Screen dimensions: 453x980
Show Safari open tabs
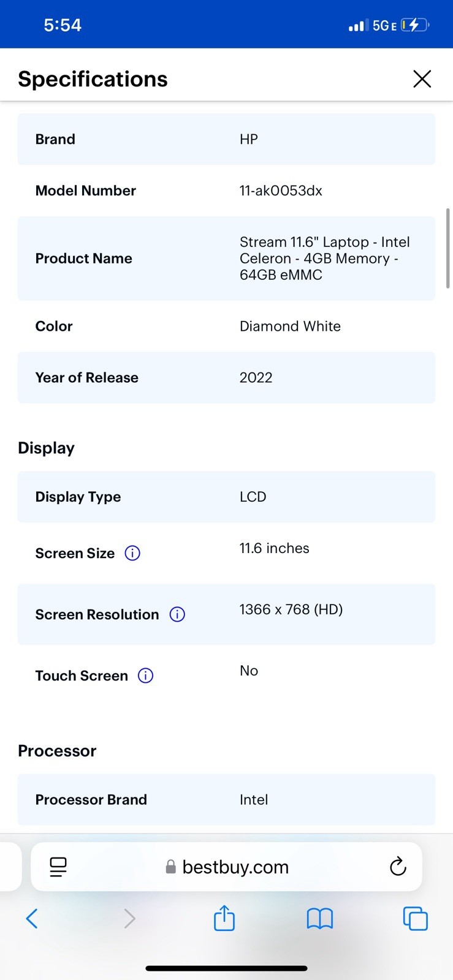(x=415, y=918)
